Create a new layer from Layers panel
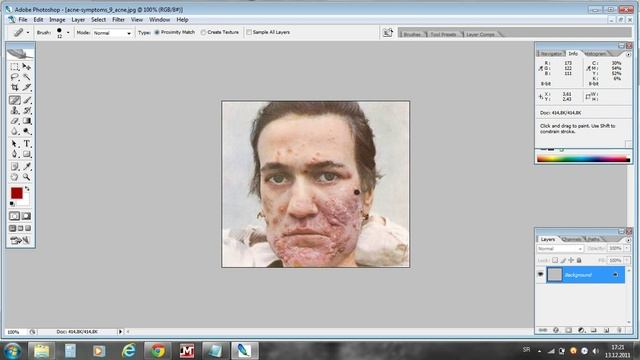This screenshot has width=640, height=360. (607, 330)
